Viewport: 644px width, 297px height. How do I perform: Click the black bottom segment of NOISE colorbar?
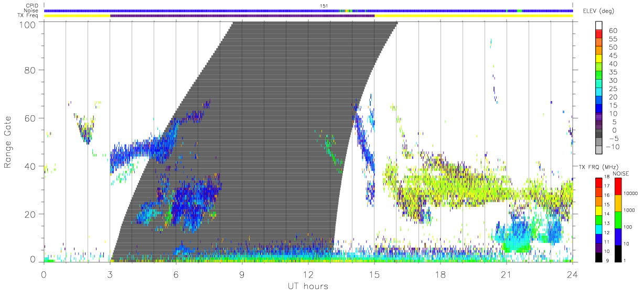(619, 254)
